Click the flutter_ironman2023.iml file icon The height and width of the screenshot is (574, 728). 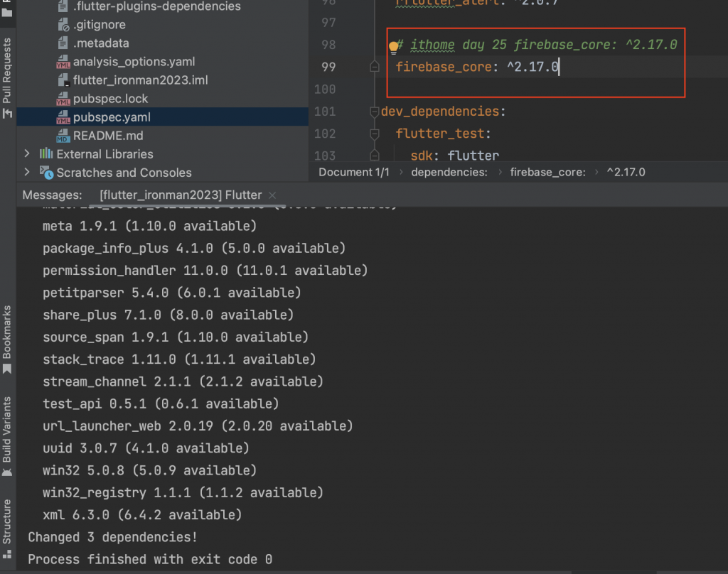click(x=63, y=80)
